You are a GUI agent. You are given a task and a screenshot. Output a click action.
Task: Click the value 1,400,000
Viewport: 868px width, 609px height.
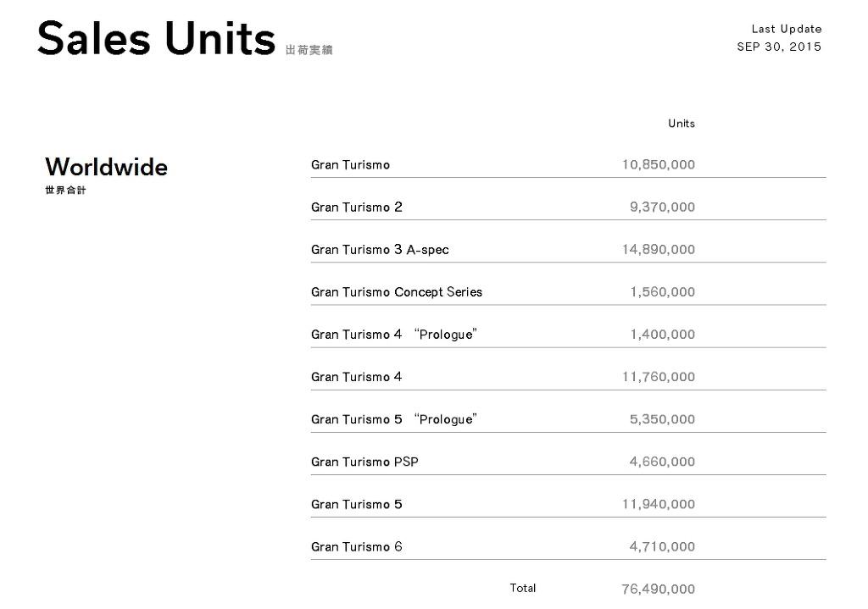[x=663, y=335]
